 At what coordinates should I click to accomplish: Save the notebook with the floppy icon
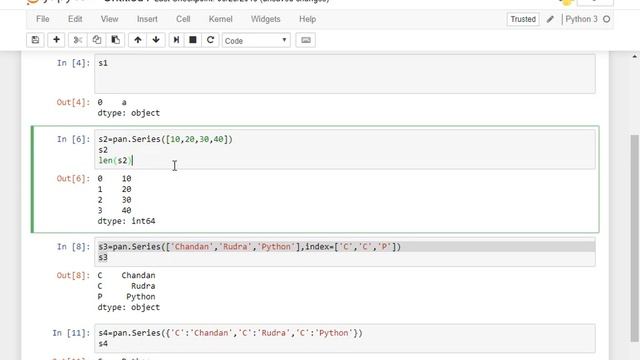[36, 40]
